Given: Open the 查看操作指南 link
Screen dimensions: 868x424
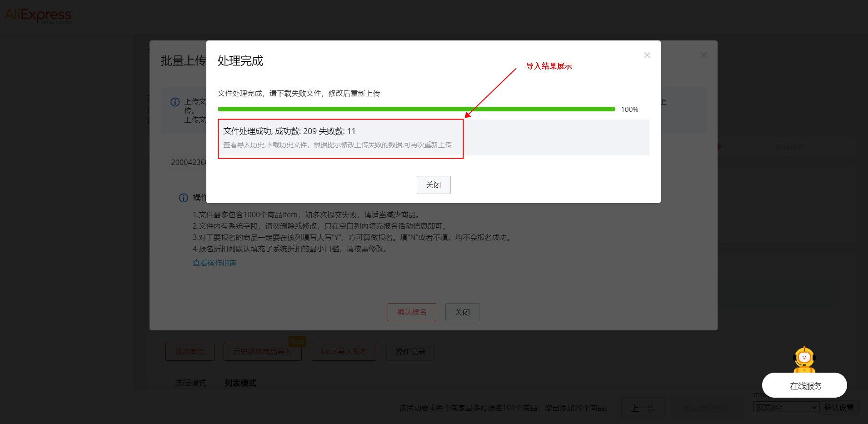Looking at the screenshot, I should pyautogui.click(x=215, y=263).
